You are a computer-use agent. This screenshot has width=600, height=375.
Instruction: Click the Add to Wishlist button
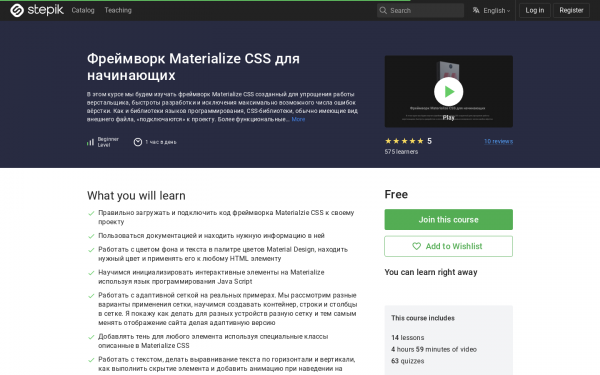coord(448,246)
